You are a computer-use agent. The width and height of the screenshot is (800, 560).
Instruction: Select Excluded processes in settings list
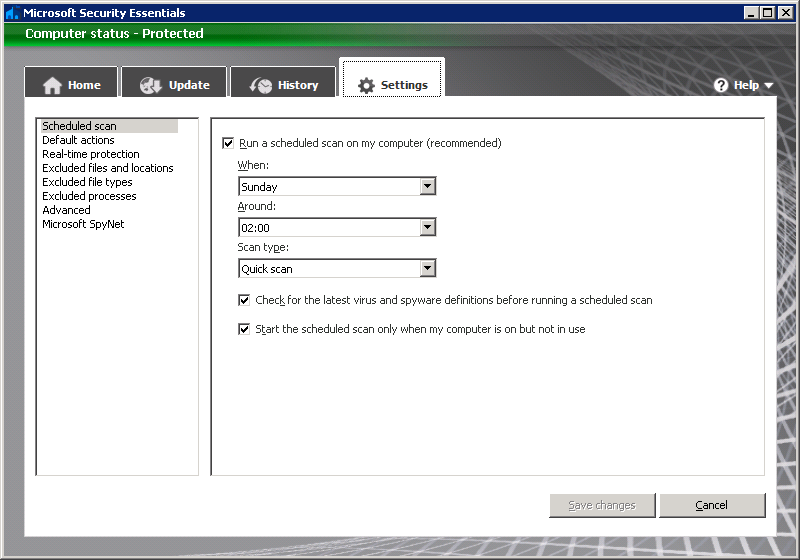pos(89,196)
